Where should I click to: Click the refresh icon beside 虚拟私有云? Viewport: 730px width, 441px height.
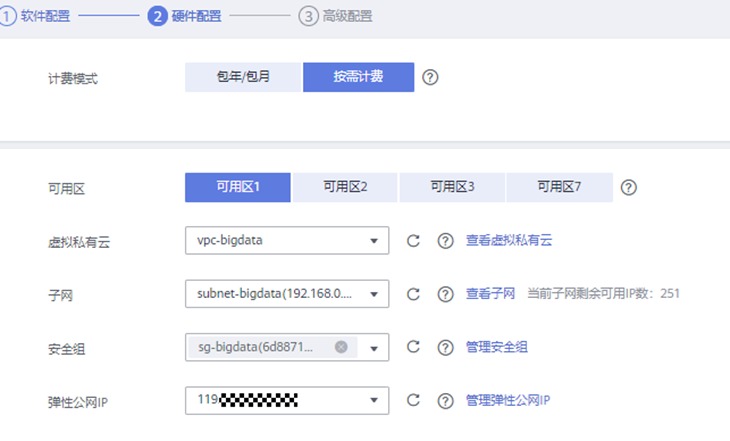[x=412, y=241]
